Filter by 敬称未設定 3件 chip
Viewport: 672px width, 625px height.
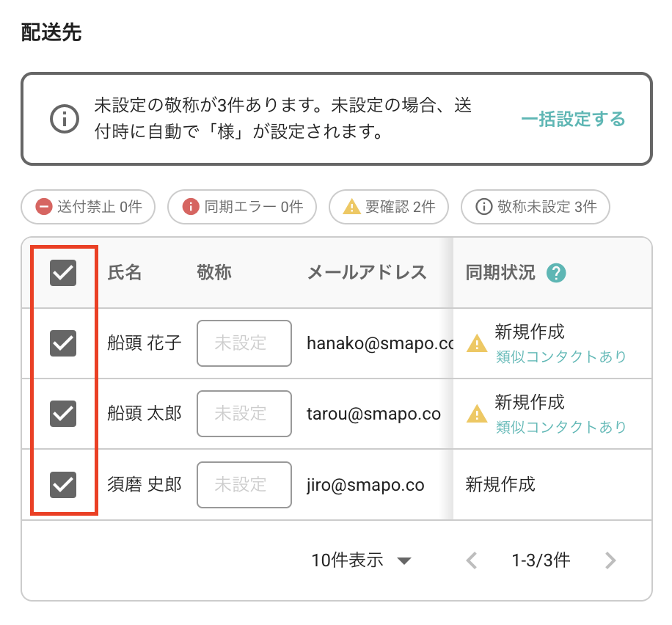pyautogui.click(x=536, y=207)
